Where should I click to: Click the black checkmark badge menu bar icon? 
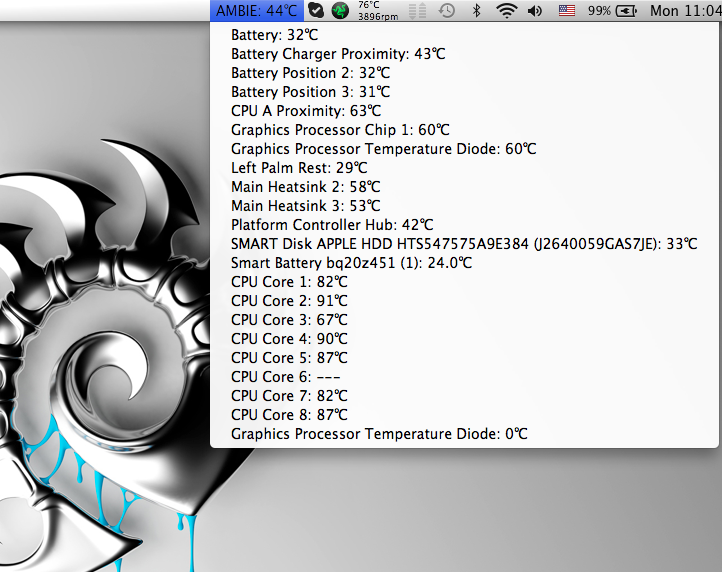click(316, 10)
